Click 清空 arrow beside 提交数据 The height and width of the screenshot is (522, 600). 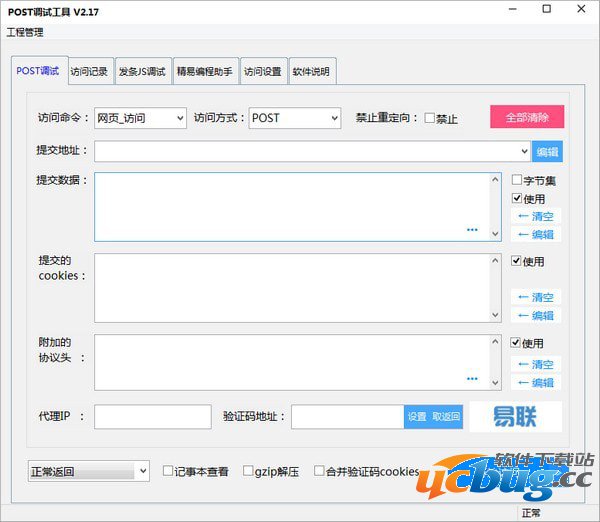[535, 216]
